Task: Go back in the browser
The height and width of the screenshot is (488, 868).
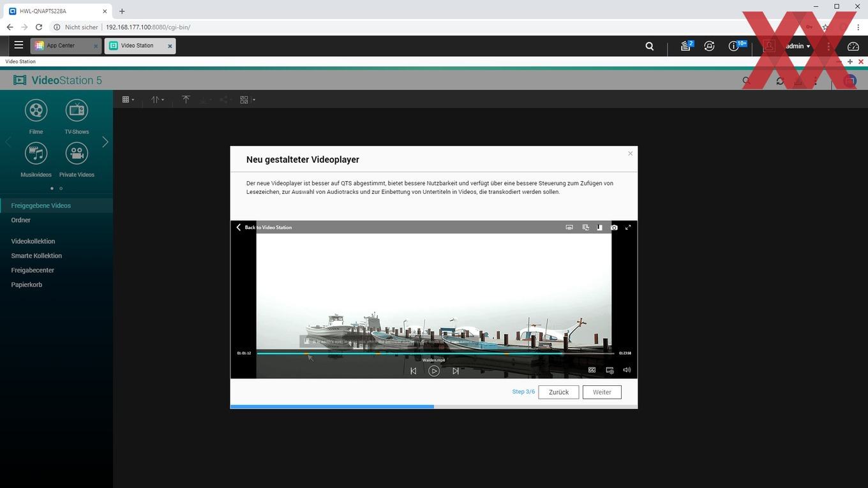Action: pyautogui.click(x=10, y=27)
